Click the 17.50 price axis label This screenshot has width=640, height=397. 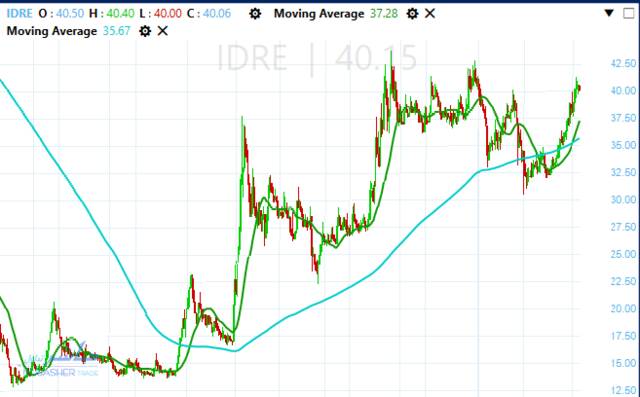click(623, 336)
